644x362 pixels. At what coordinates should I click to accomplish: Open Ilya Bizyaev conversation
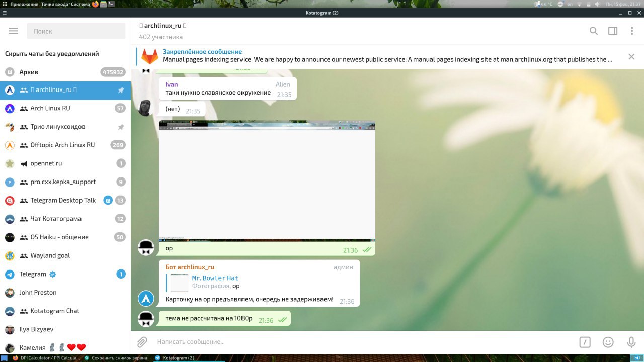coord(65,329)
